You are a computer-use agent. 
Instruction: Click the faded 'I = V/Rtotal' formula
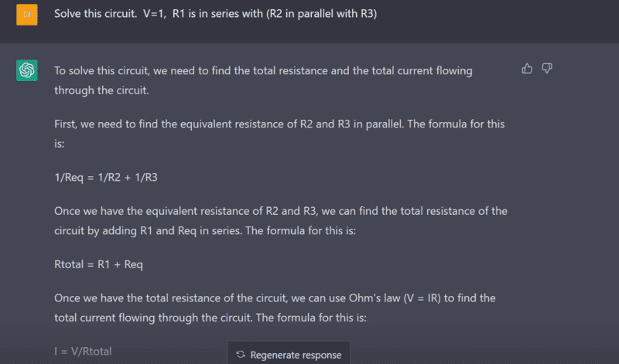click(83, 351)
